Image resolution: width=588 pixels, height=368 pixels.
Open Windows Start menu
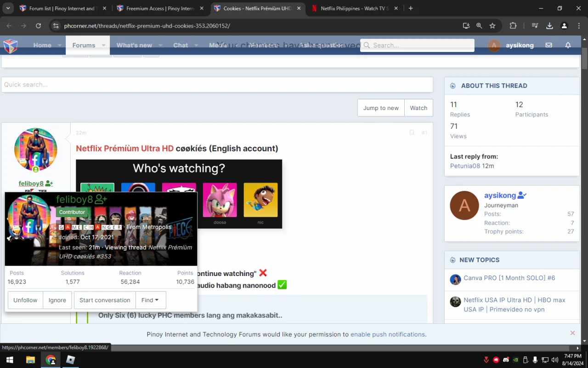pos(9,360)
